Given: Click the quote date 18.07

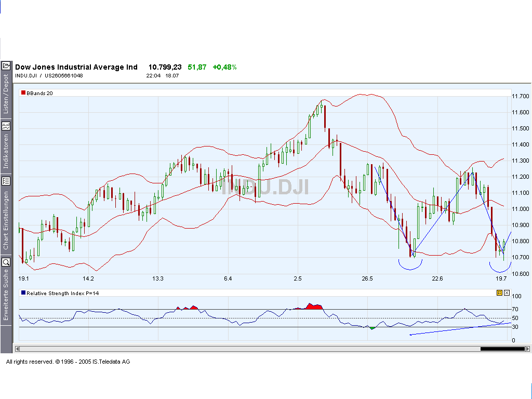Looking at the screenshot, I should coord(172,76).
